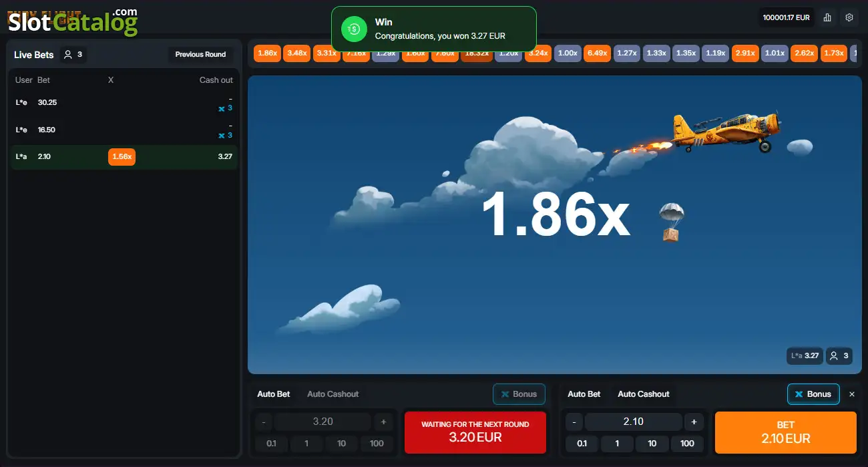This screenshot has width=868, height=467.
Task: Toggle the Bonus button in left bet panel
Action: (x=519, y=394)
